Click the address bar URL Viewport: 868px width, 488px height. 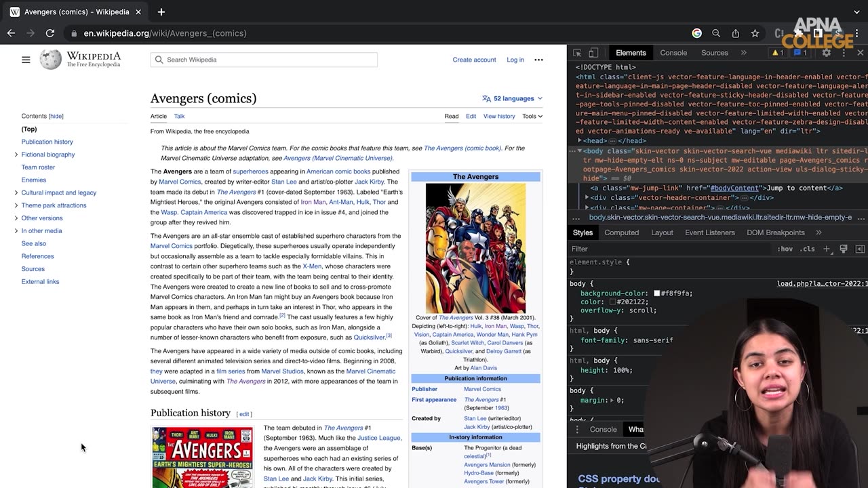165,33
